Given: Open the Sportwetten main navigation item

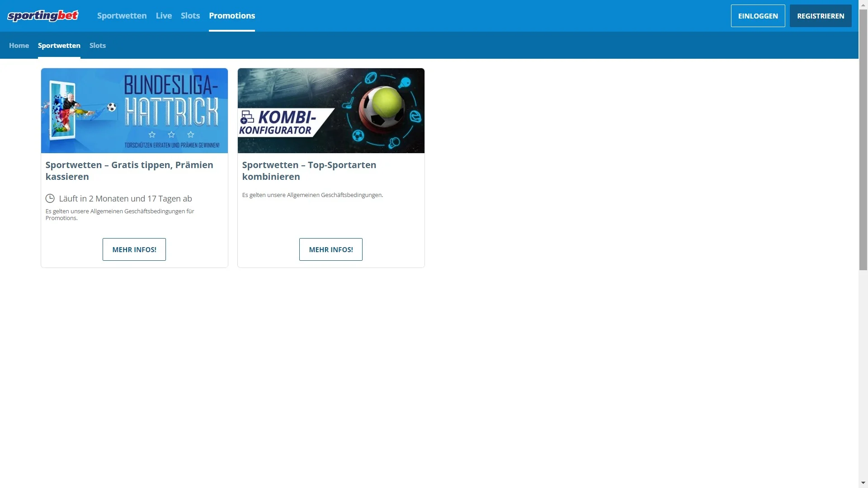Looking at the screenshot, I should (122, 16).
